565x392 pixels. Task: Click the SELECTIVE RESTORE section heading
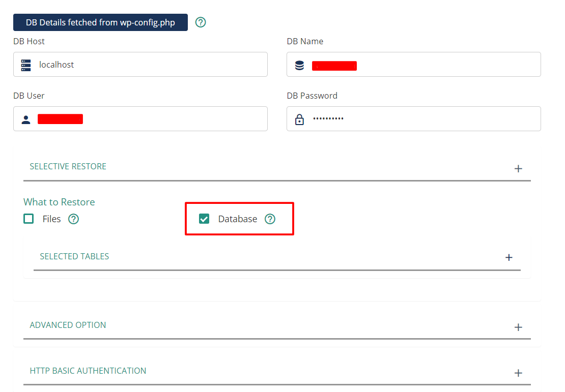click(x=68, y=166)
